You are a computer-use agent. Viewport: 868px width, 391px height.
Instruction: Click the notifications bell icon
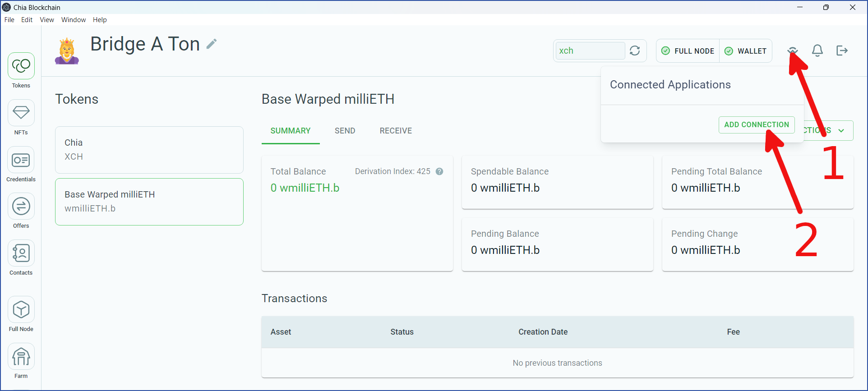pyautogui.click(x=817, y=51)
